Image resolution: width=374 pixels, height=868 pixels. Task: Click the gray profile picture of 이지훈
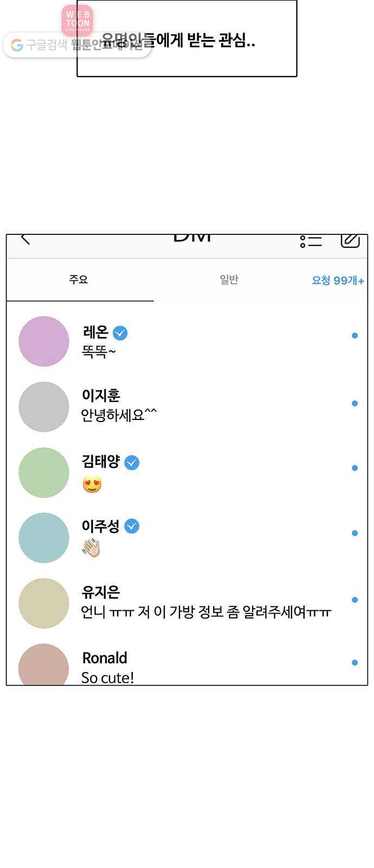44,407
